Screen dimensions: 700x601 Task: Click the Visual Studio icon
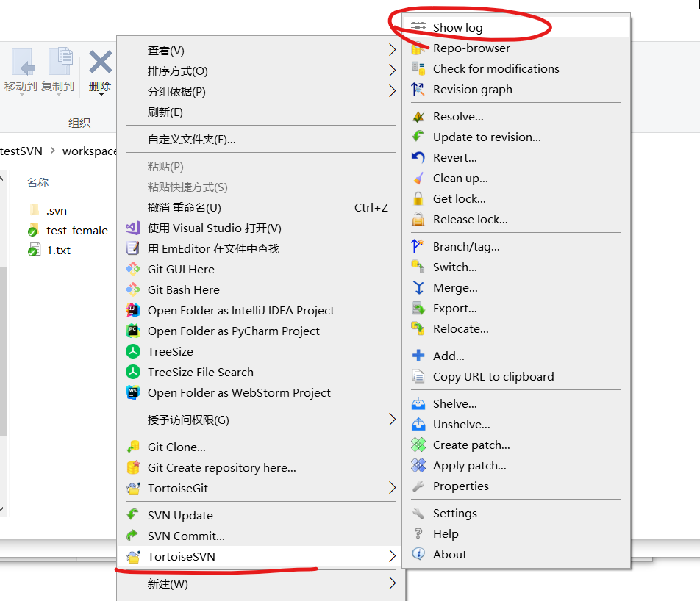click(133, 228)
